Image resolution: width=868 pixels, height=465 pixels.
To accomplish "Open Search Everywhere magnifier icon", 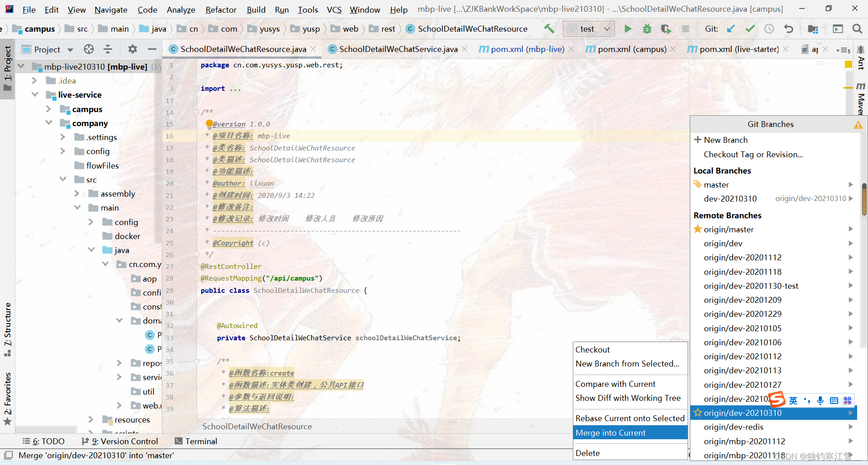I will 857,29.
